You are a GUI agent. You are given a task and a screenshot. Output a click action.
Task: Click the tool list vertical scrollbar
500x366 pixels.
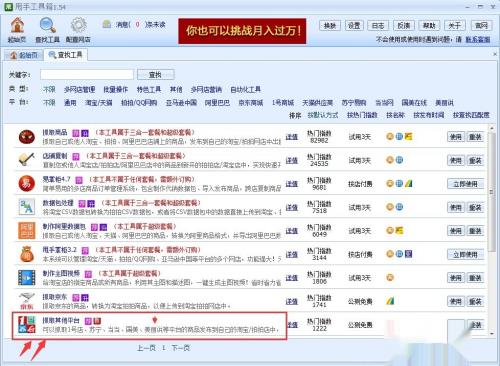pyautogui.click(x=492, y=191)
